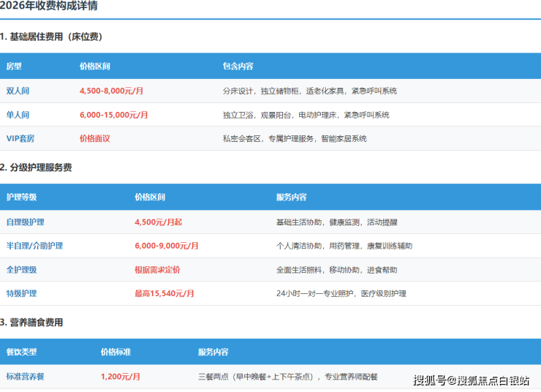Click the 6,000-15,000元/月 price text
Screen dimensions: 541x392
(x=113, y=115)
